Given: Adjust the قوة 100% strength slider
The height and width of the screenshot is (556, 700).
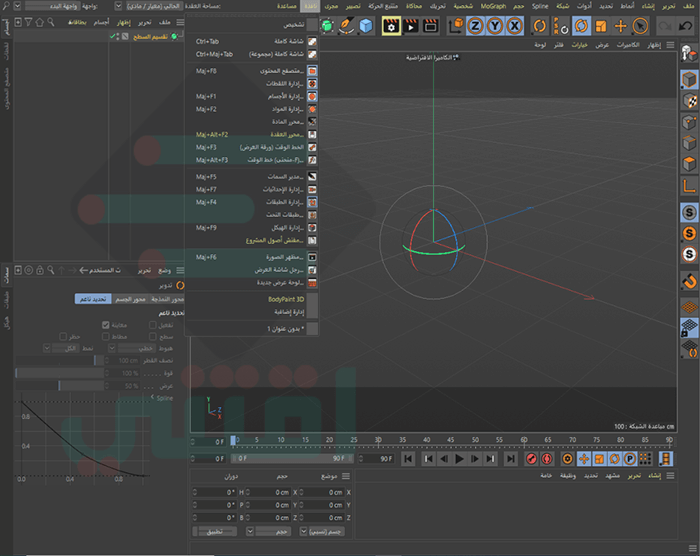Looking at the screenshot, I should point(59,373).
